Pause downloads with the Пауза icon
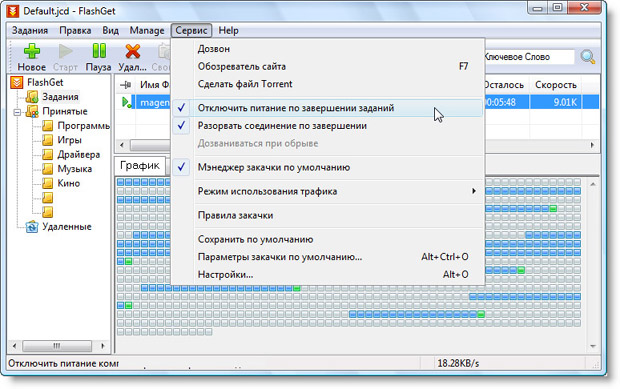Viewport: 620px width, 389px height. tap(99, 51)
